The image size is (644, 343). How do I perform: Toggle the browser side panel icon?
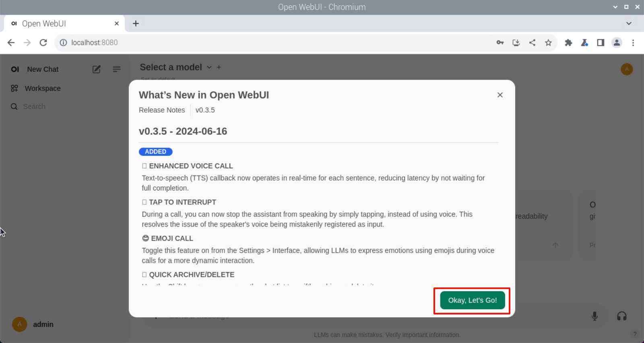click(x=601, y=43)
